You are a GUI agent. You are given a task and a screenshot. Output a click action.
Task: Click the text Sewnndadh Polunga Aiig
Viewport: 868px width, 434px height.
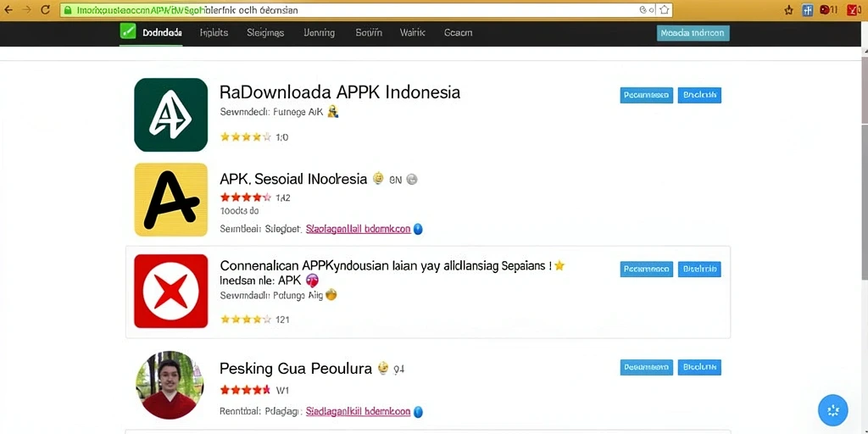[270, 296]
